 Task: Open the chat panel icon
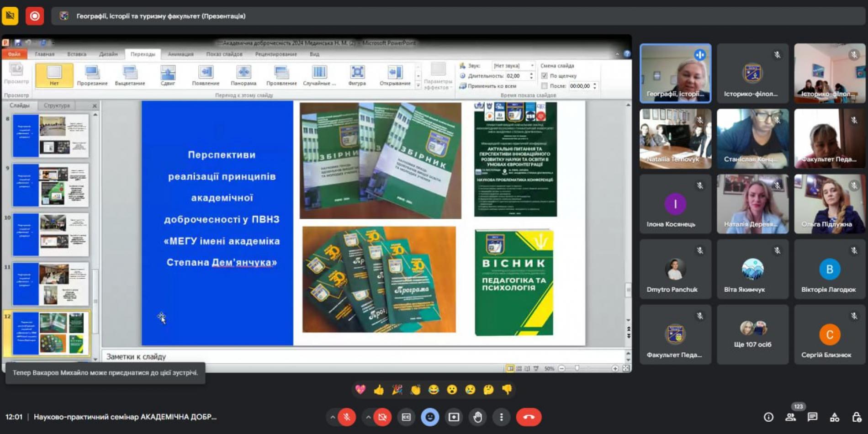coord(812,417)
